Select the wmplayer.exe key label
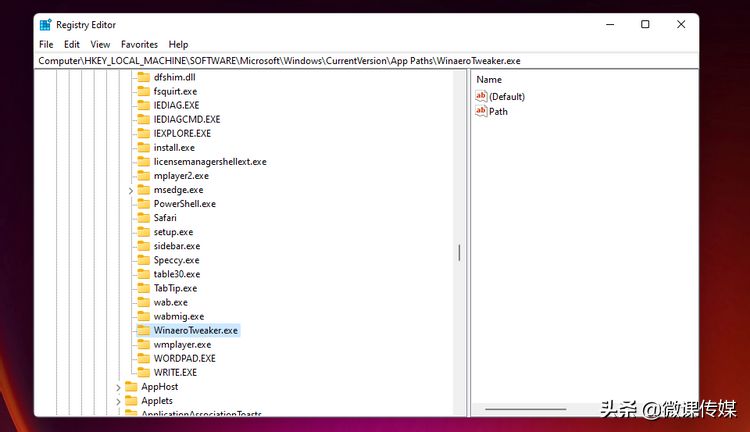The width and height of the screenshot is (750, 432). pyautogui.click(x=182, y=344)
